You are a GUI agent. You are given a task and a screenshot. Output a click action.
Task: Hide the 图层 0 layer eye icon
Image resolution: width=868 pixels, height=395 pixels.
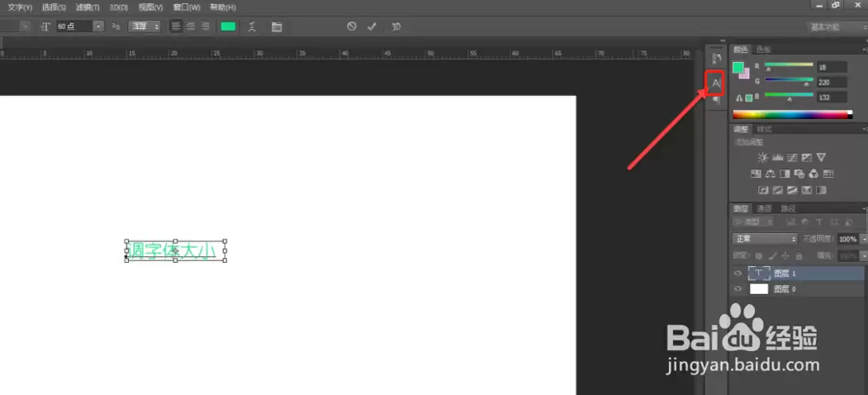[738, 289]
